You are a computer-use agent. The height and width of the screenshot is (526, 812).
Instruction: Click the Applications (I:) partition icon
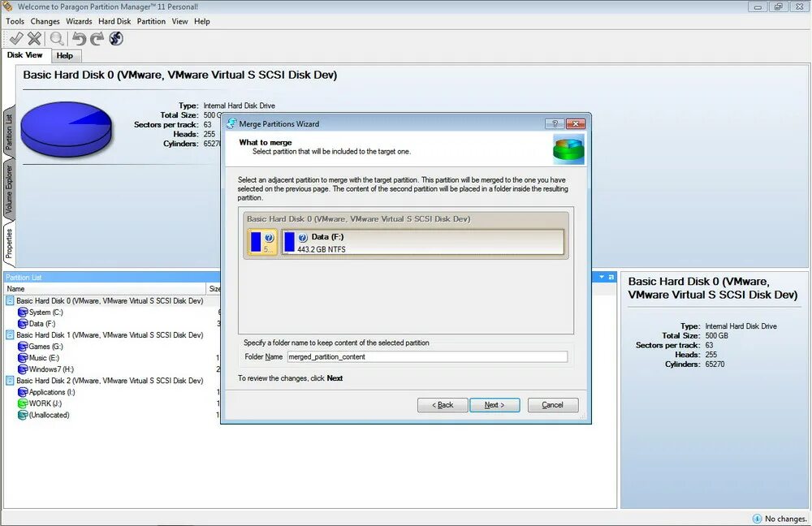22,392
